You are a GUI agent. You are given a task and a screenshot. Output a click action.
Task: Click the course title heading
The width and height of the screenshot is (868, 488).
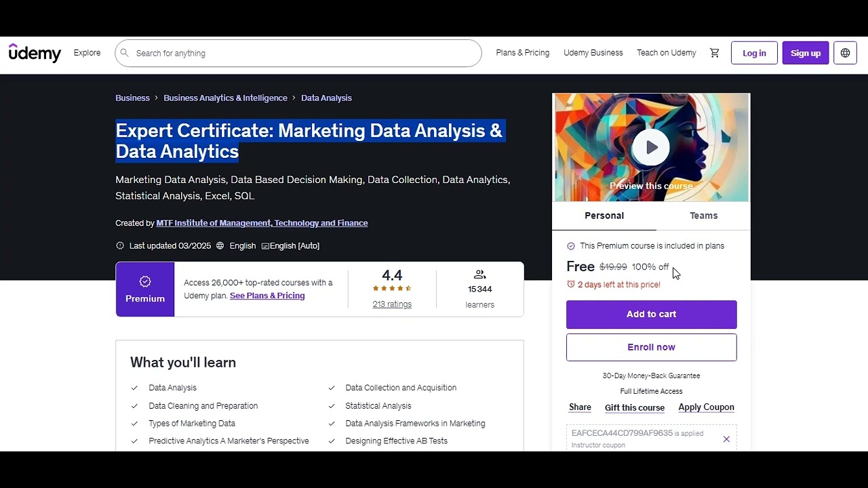coord(309,141)
